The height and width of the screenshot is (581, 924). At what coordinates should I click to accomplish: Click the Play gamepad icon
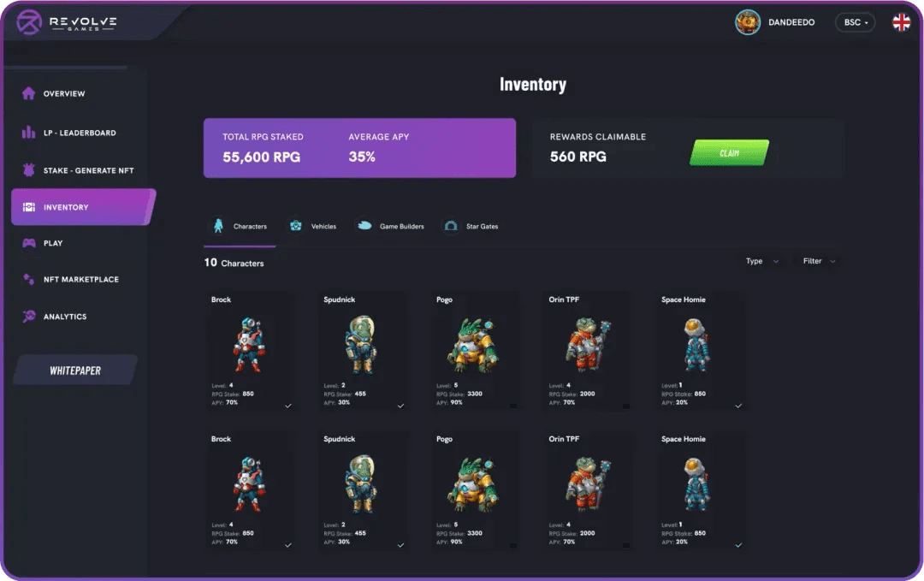tap(28, 243)
